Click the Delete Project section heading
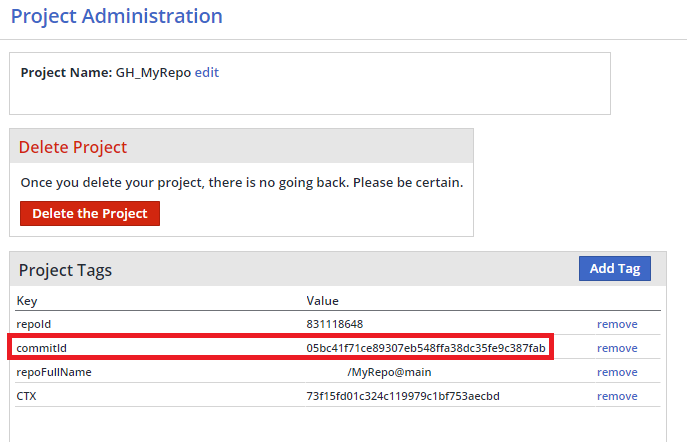Viewport: 687px width, 442px height. point(73,147)
